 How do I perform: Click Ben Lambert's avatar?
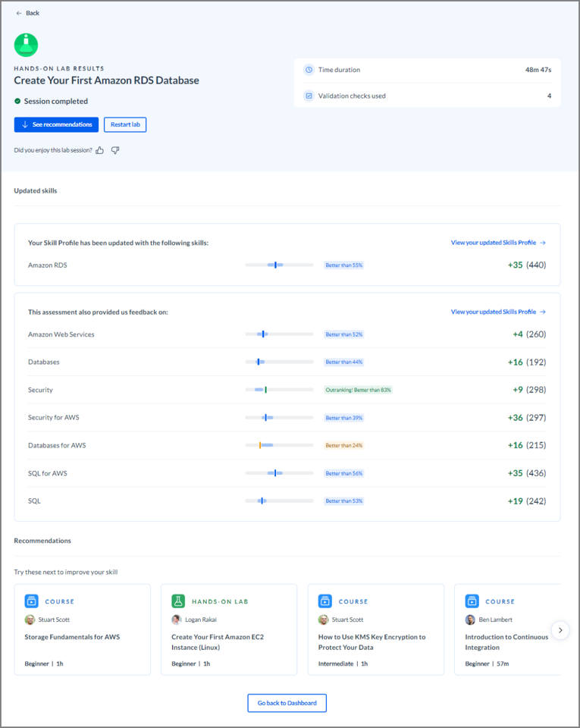pos(470,620)
